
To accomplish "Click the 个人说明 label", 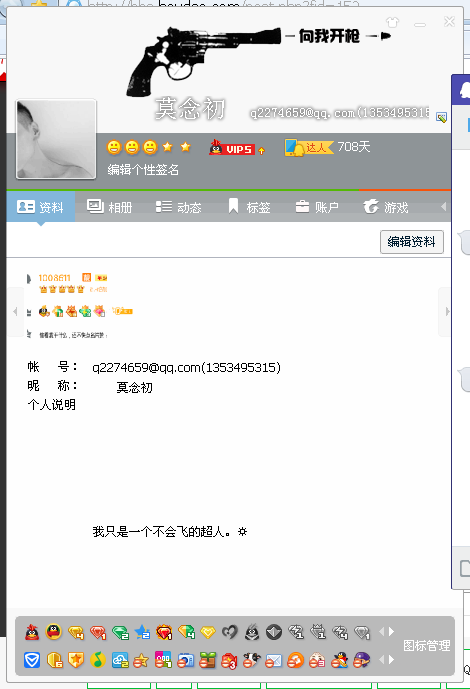I will click(x=52, y=404).
